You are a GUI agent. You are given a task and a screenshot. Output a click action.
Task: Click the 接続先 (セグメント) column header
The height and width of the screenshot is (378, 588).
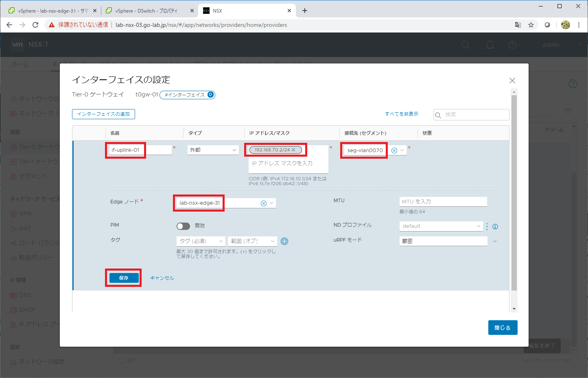(365, 133)
